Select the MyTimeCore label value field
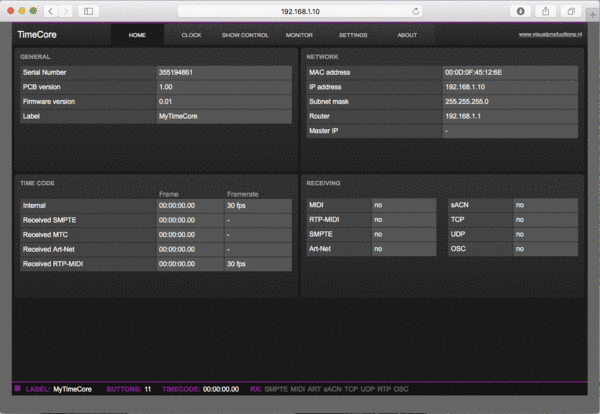The image size is (600, 414). pyautogui.click(x=224, y=116)
